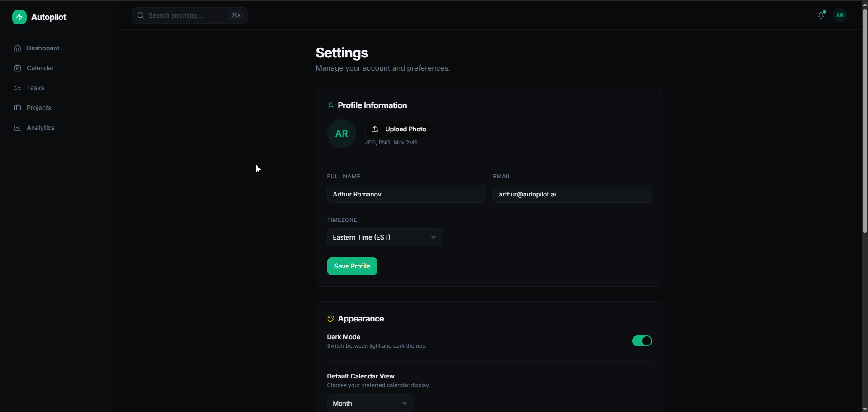This screenshot has width=868, height=412.
Task: Click the Calendar sidebar icon
Action: 18,68
